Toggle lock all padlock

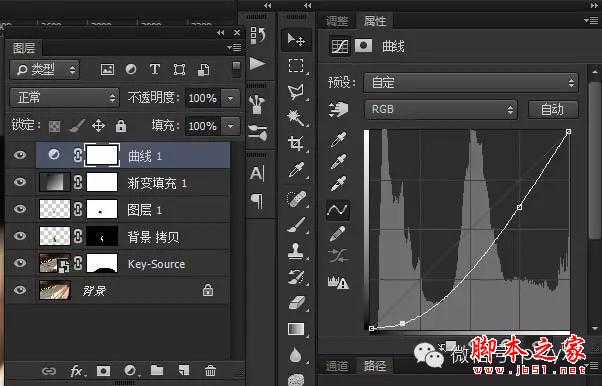[x=121, y=126]
